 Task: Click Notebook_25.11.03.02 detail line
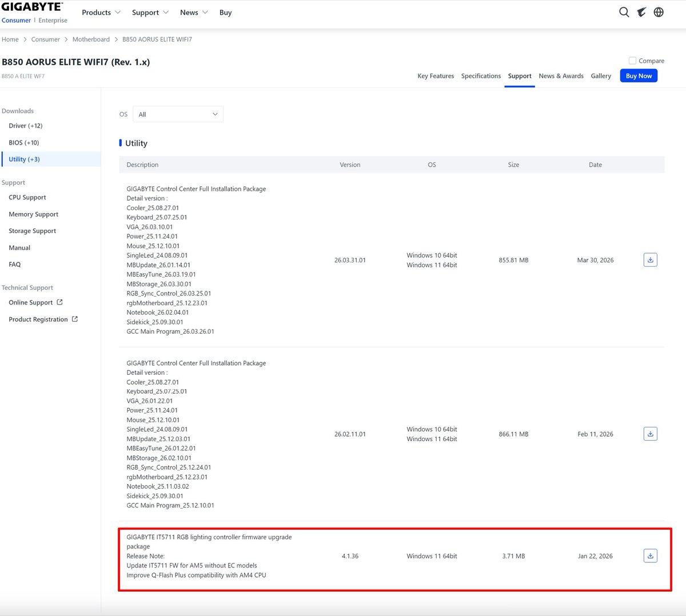pyautogui.click(x=158, y=487)
